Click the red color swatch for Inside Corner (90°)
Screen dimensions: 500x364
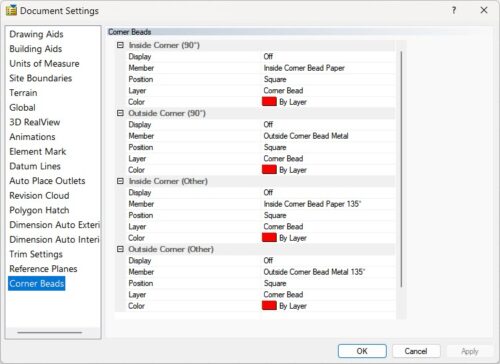point(269,101)
